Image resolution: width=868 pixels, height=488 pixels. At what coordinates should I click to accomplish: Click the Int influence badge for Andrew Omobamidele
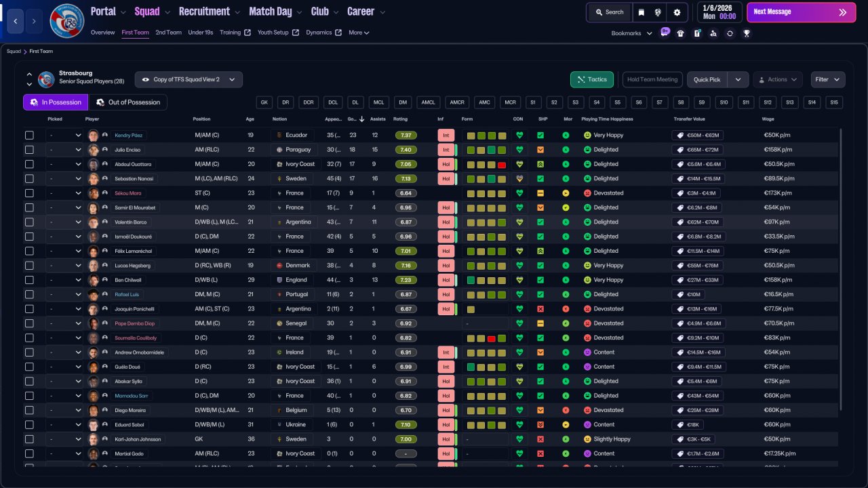pyautogui.click(x=446, y=352)
